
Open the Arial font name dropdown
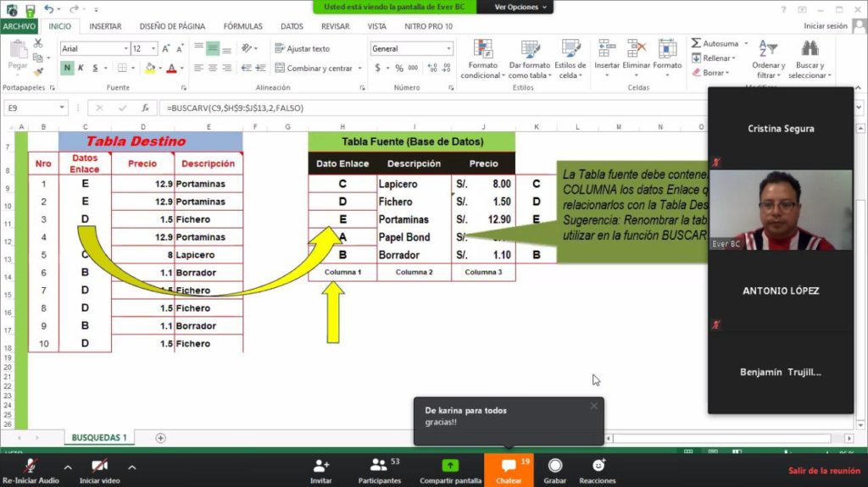click(x=125, y=49)
